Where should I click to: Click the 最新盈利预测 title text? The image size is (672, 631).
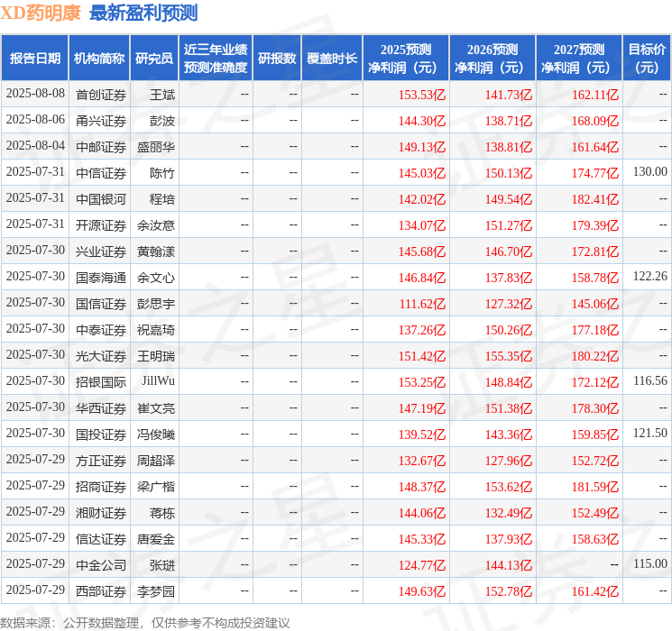click(x=143, y=14)
